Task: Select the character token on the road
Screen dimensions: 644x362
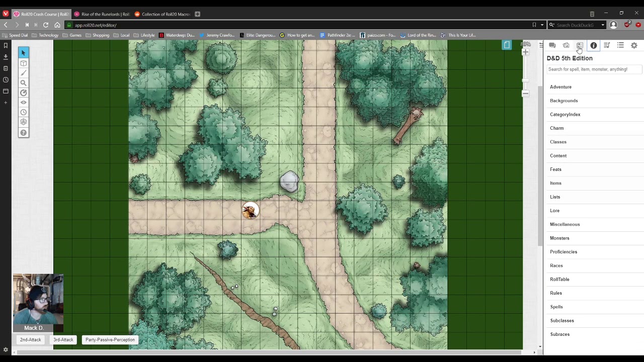Action: pos(250,211)
